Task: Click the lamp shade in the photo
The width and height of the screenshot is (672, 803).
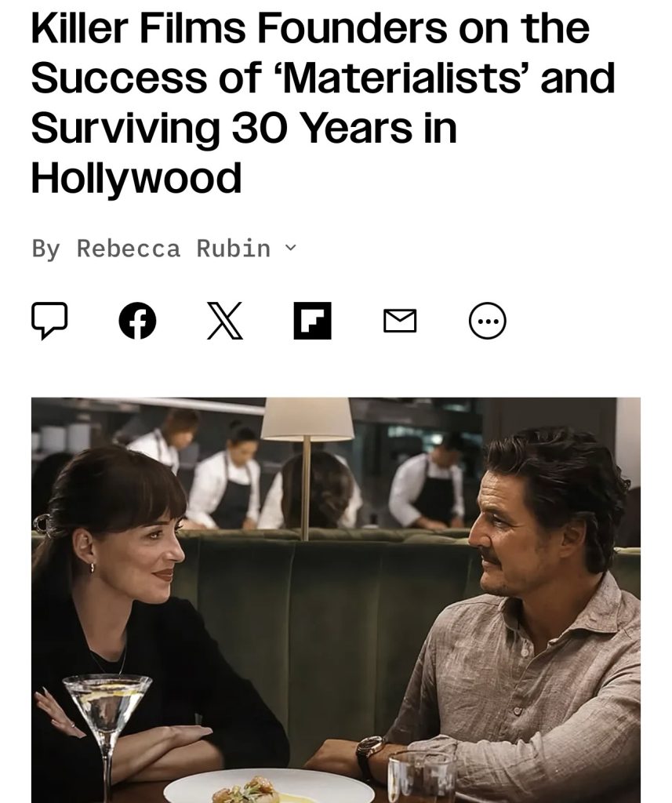Action: coord(307,420)
